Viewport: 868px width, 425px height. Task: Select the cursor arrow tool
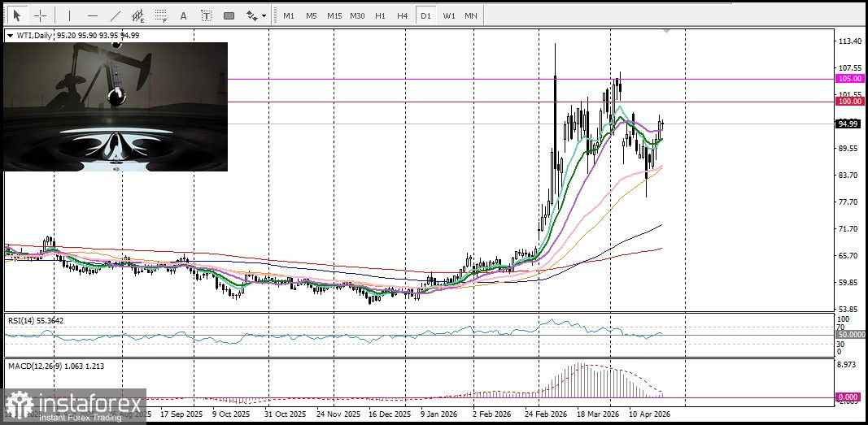(17, 15)
